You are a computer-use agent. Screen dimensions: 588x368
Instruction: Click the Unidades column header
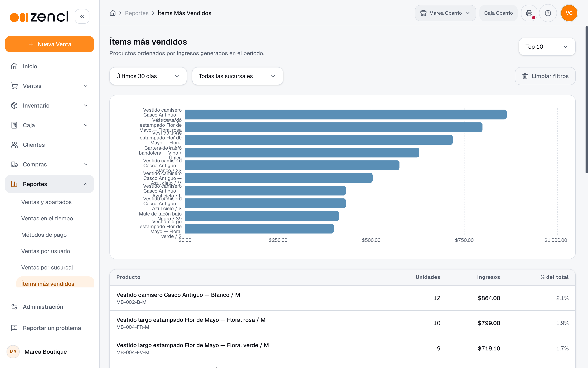[x=428, y=277]
